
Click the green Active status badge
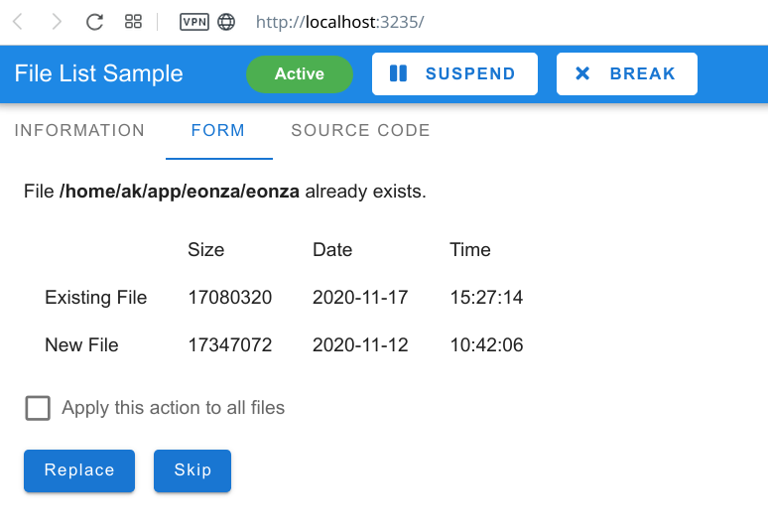tap(300, 74)
